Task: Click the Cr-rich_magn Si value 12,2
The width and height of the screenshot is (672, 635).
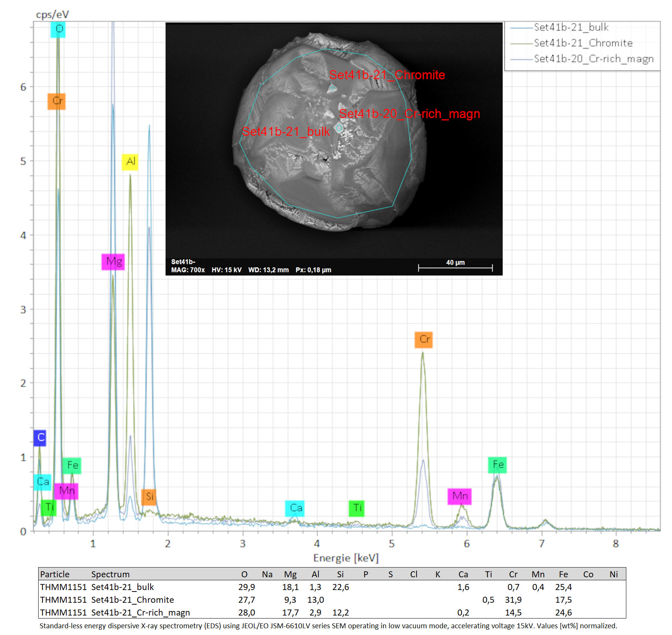Action: pos(340,613)
